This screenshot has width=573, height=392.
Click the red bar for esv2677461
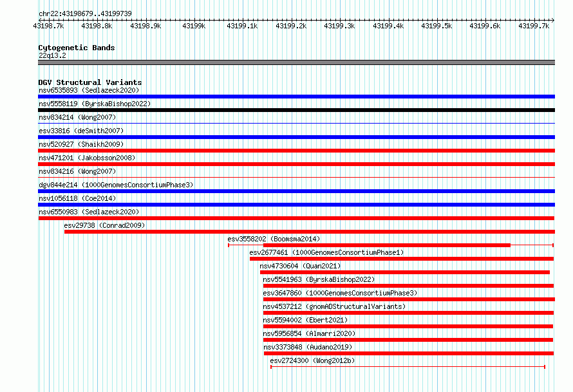pos(402,259)
